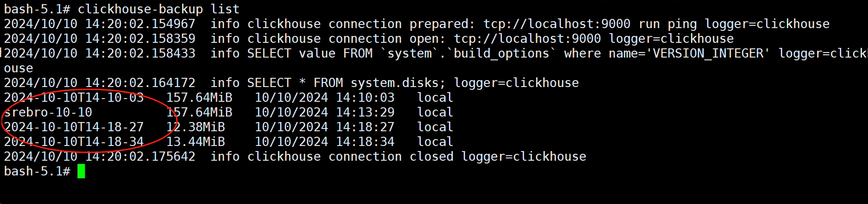The image size is (868, 204).
Task: Click 'local' in the 2024-10-10T14-18-34 row
Action: click(x=435, y=142)
